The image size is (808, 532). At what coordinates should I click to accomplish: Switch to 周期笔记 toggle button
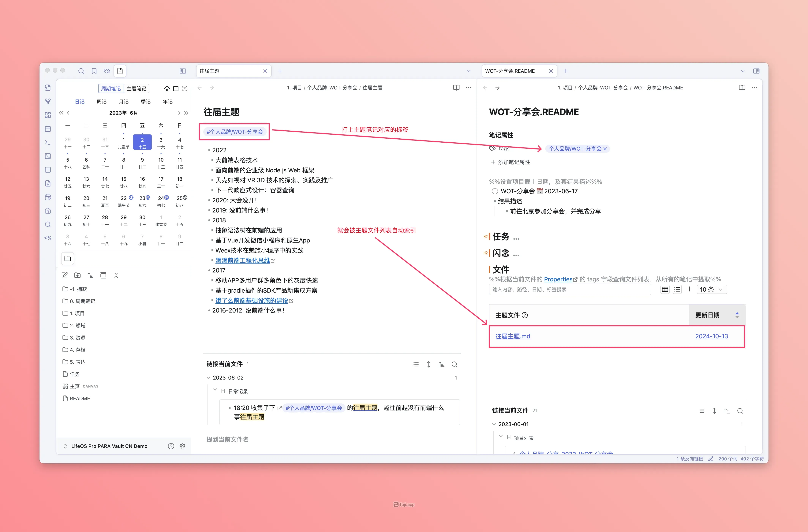point(111,89)
